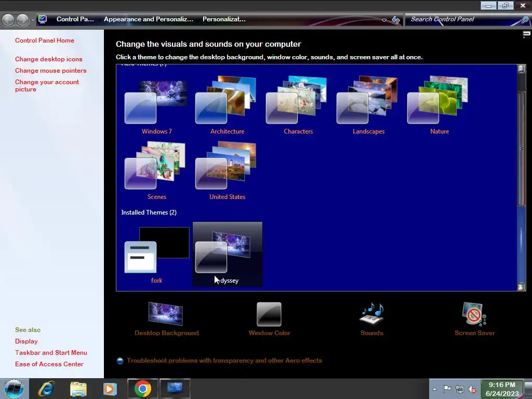Switch to Google Chrome in taskbar
Viewport: 532px width, 399px height.
coord(142,389)
